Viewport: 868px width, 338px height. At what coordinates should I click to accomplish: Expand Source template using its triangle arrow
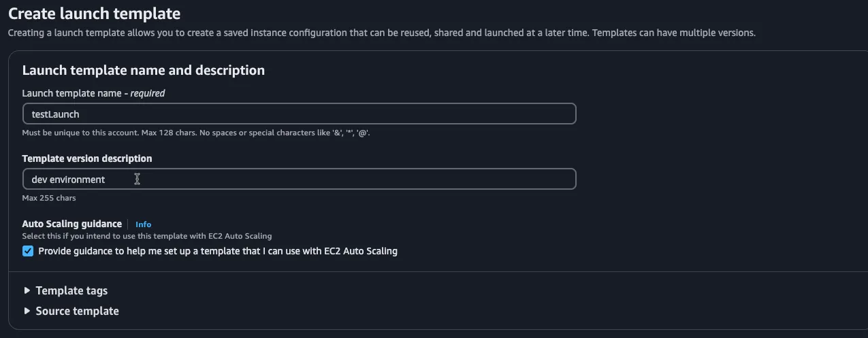pos(27,311)
